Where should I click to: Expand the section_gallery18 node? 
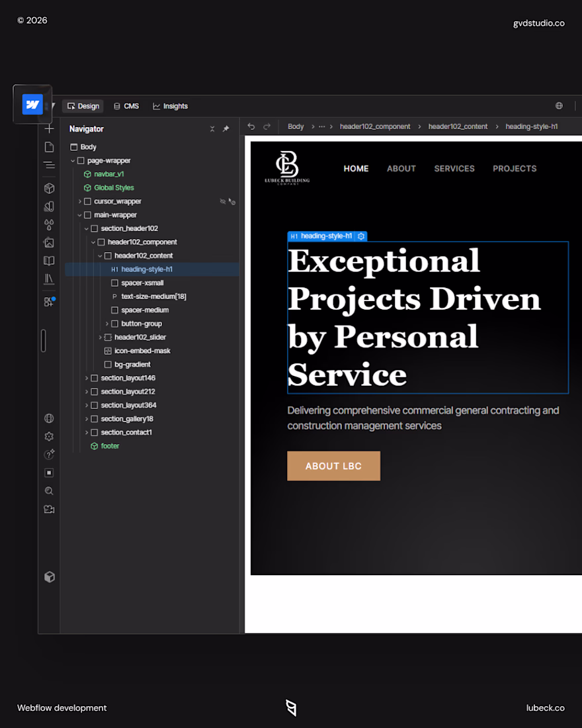tap(87, 419)
